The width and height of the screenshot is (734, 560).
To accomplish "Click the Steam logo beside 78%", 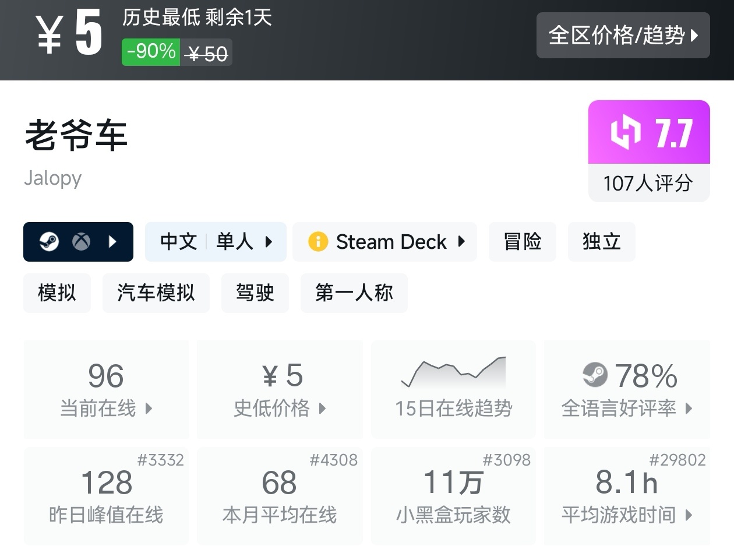I will (x=595, y=375).
